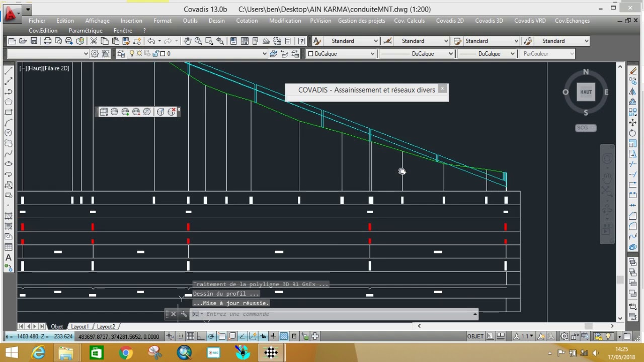Click the horizontal scrollbar right arrow
This screenshot has height=362, width=644.
pos(612,326)
